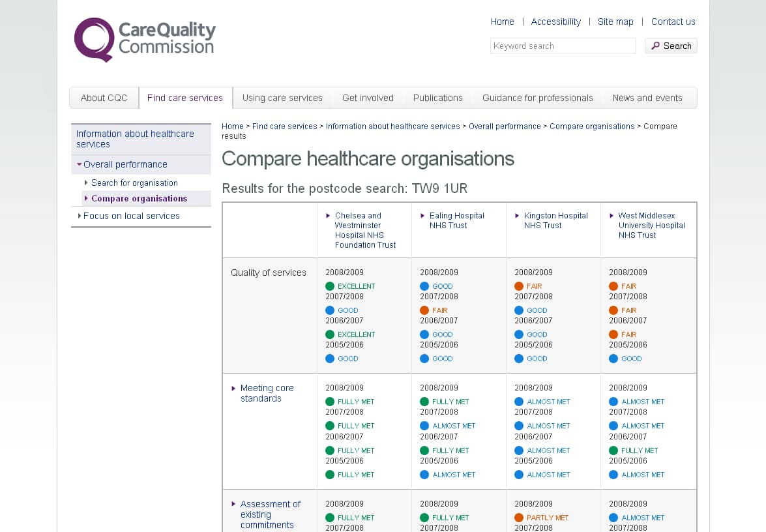Open the Publications tab
The image size is (766, 532).
(437, 98)
